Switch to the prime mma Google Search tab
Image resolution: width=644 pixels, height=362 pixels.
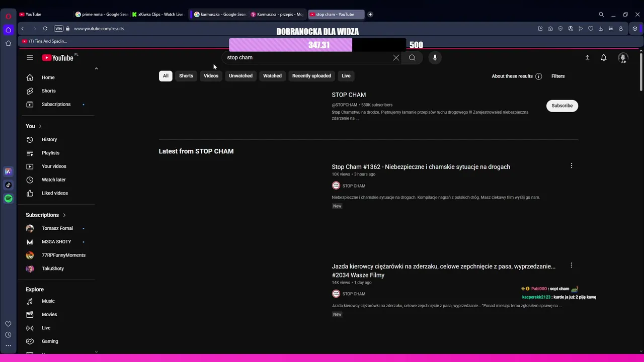tap(101, 15)
